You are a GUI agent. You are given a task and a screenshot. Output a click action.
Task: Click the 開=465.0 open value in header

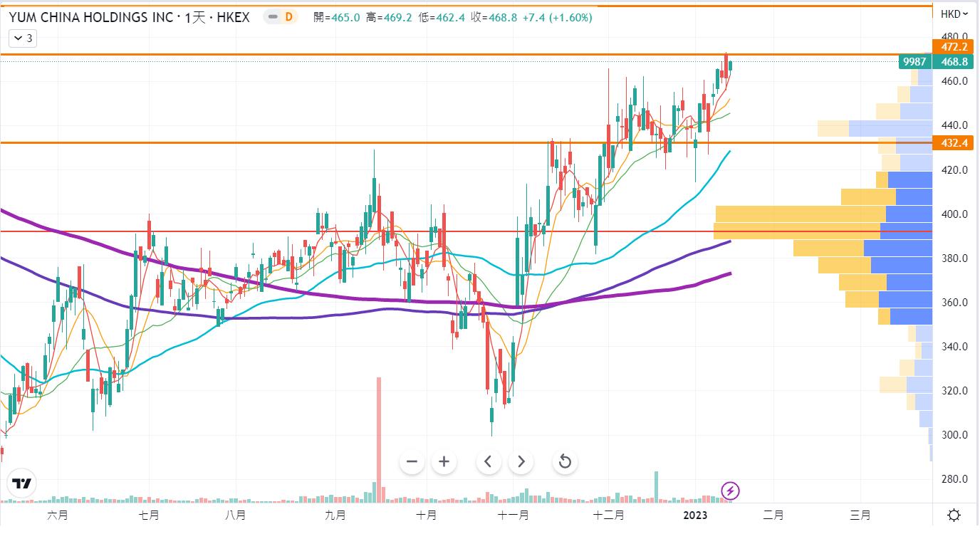click(337, 17)
